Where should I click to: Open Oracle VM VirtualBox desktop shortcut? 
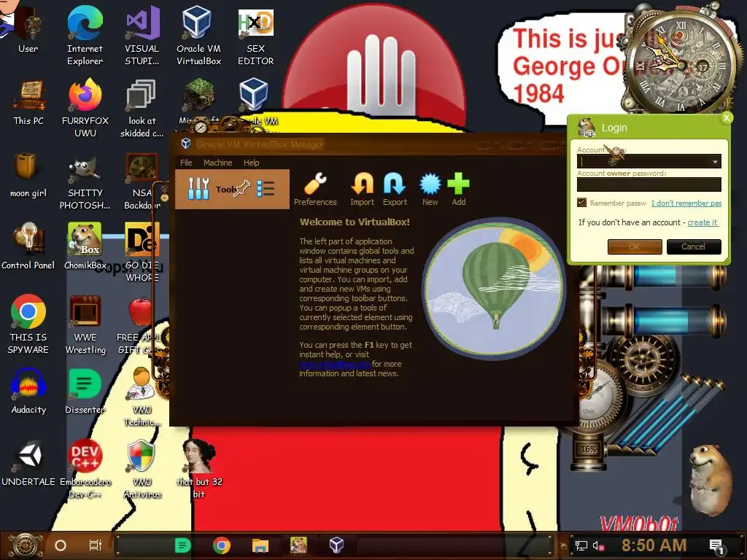pos(198,36)
